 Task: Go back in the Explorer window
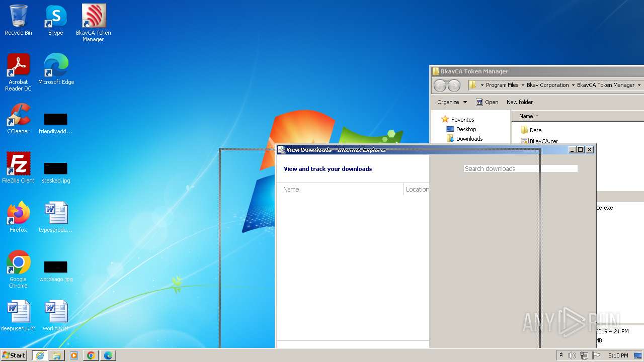tap(440, 85)
